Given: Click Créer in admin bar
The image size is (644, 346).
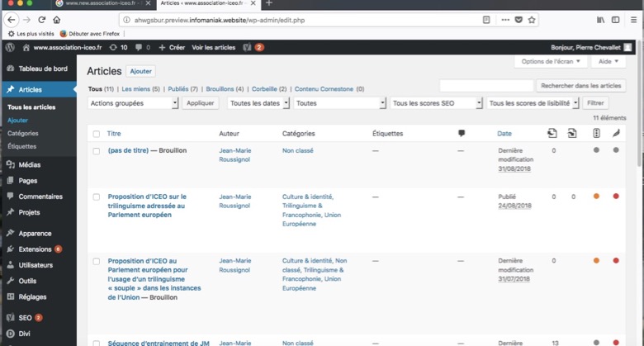Looking at the screenshot, I should (172, 47).
